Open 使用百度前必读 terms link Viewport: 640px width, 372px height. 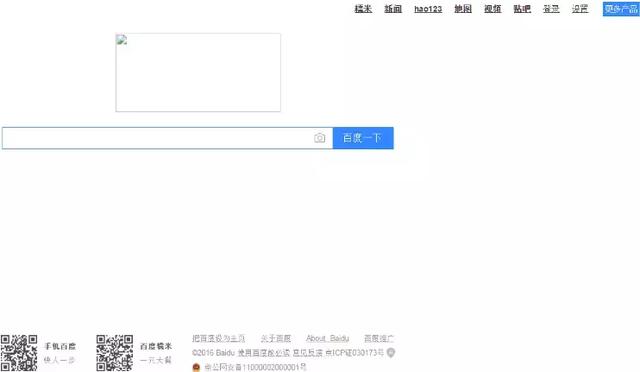click(x=264, y=352)
